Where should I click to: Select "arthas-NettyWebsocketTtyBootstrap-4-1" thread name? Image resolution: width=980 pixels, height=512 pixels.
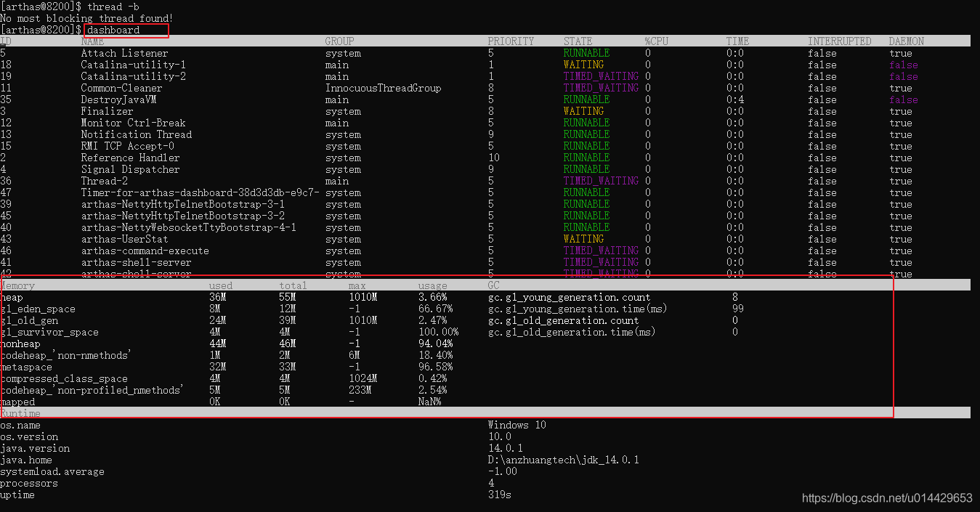(x=188, y=227)
